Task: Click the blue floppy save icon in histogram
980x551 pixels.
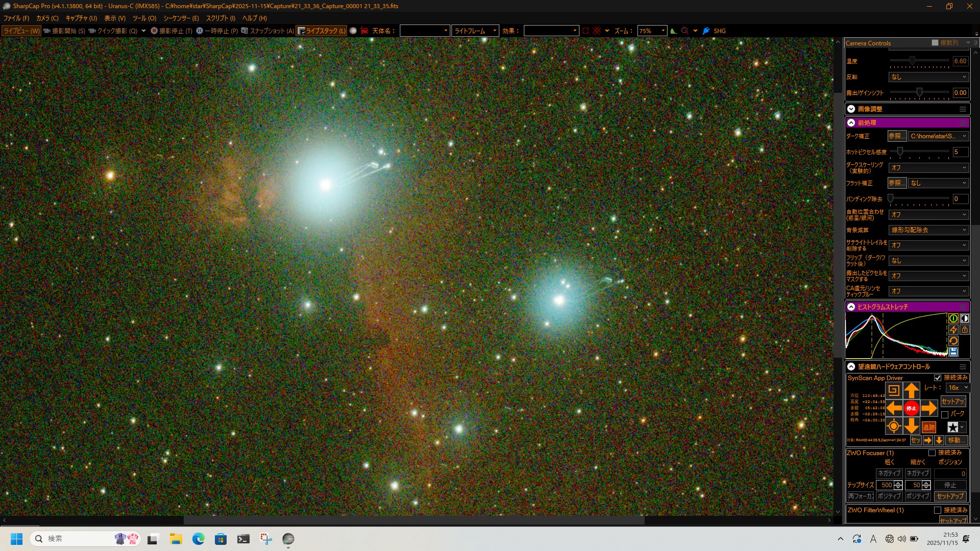Action: 953,352
